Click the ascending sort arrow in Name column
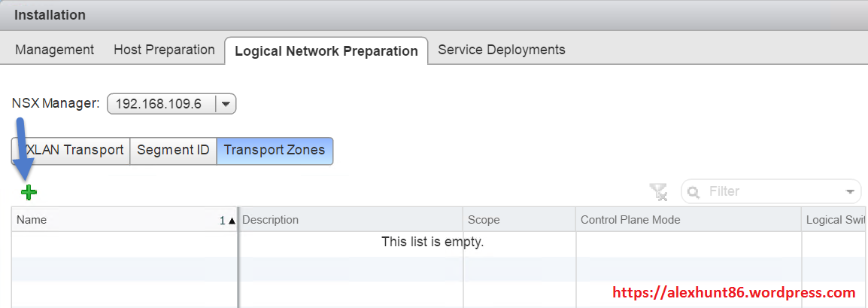This screenshot has width=868, height=308. click(231, 221)
